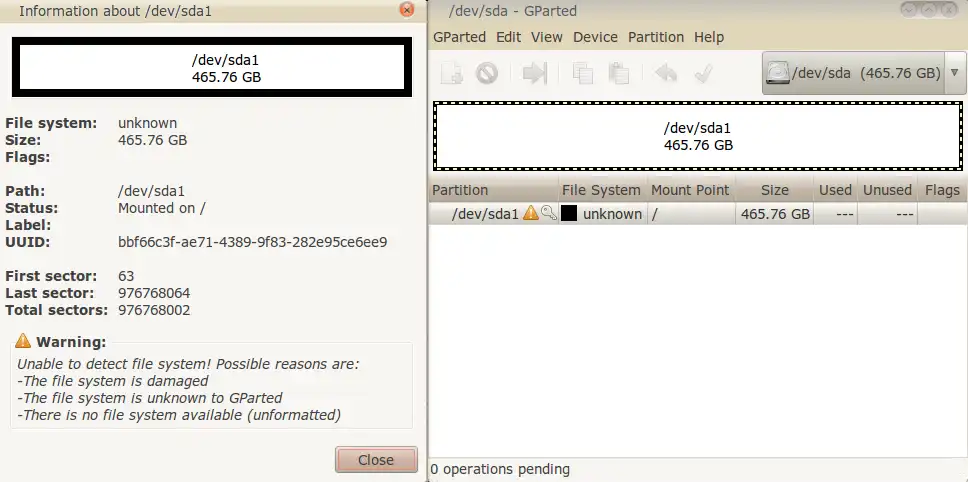The width and height of the screenshot is (968, 482).
Task: Click the Path value /dev/sda1
Action: [x=151, y=191]
